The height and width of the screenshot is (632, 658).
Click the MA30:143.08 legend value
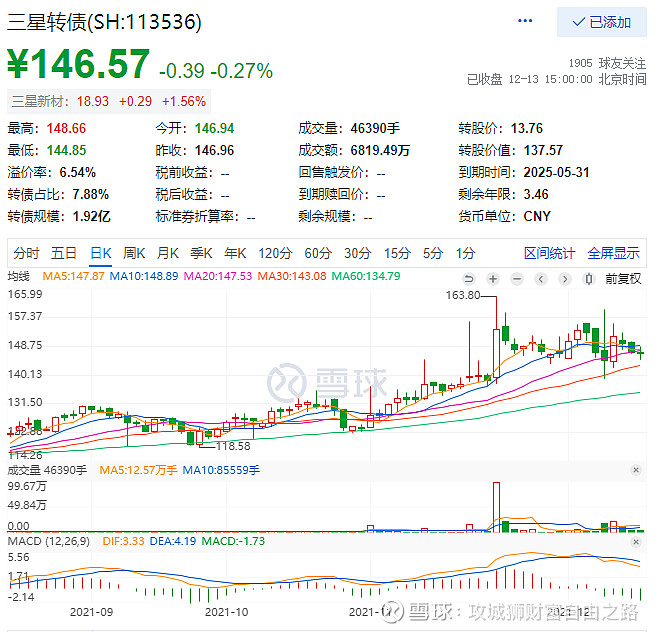(292, 277)
